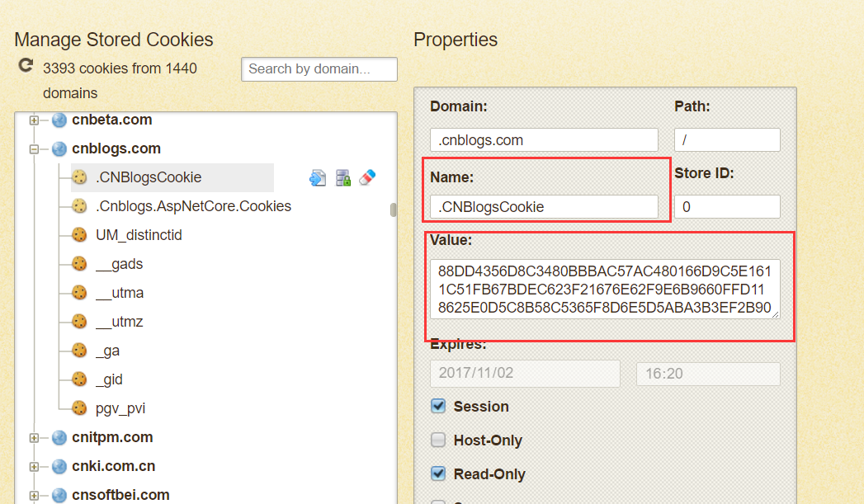Click the cookie icon beside .Cnblogs.AspNetCore.Cookies
The height and width of the screenshot is (504, 864).
tap(79, 206)
